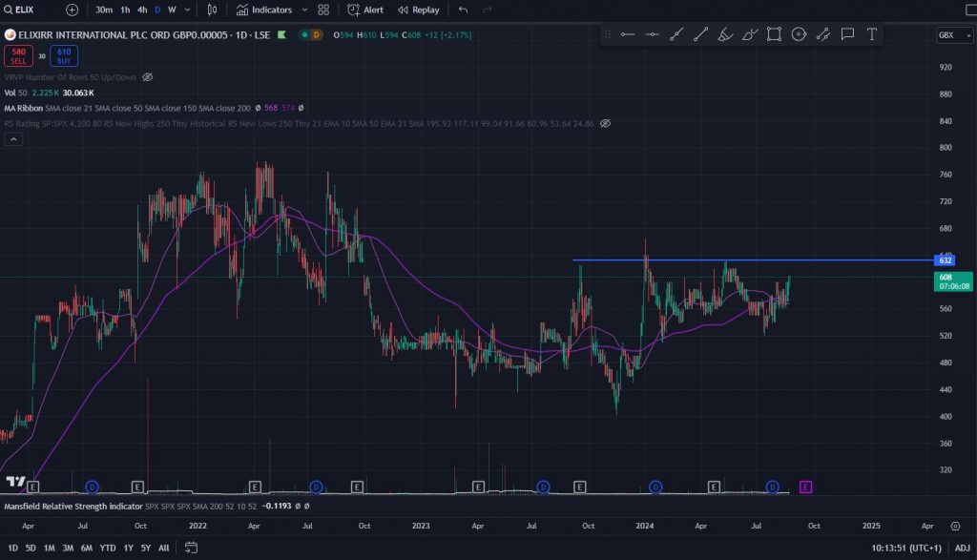Select the text tool in drawing toolbar

(872, 34)
